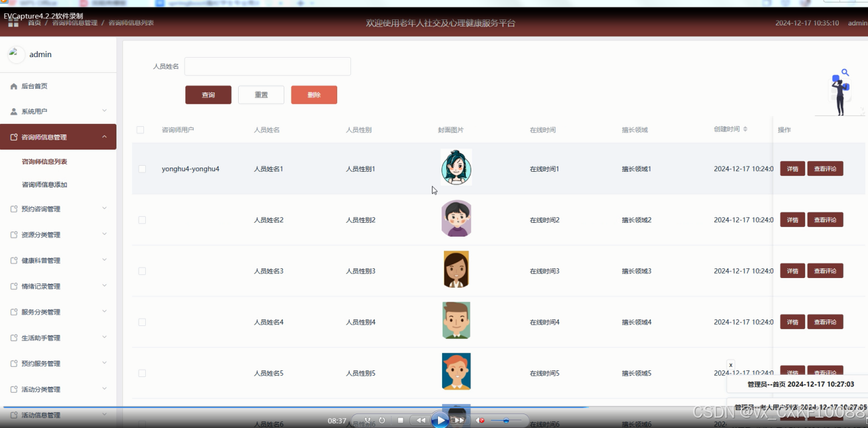The height and width of the screenshot is (428, 868).
Task: Click the icon next to 咨询师信息管理
Action: point(14,137)
